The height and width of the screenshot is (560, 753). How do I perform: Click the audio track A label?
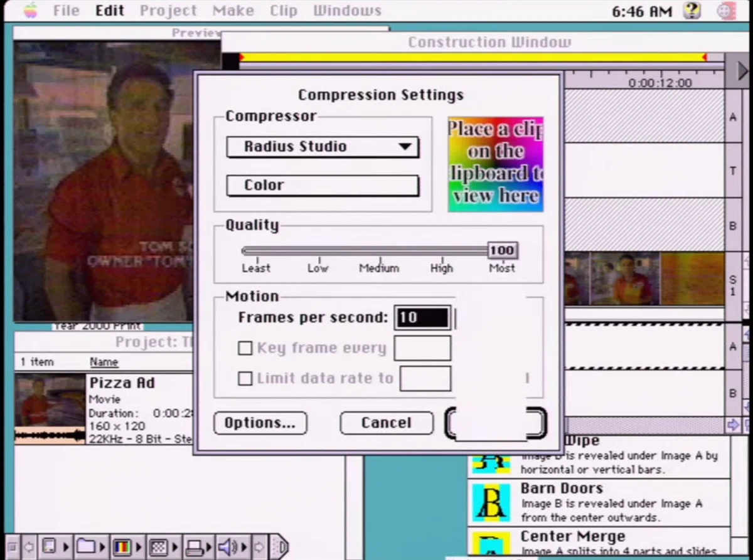pos(733,346)
